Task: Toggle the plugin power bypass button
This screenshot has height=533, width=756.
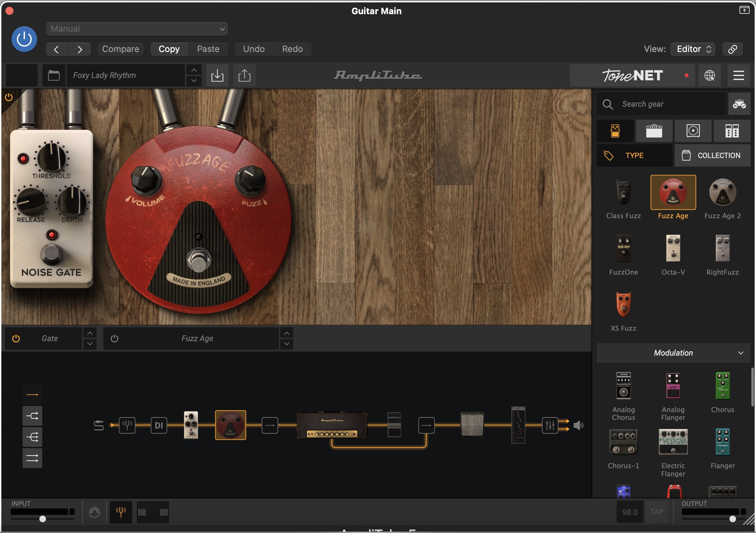Action: (24, 39)
